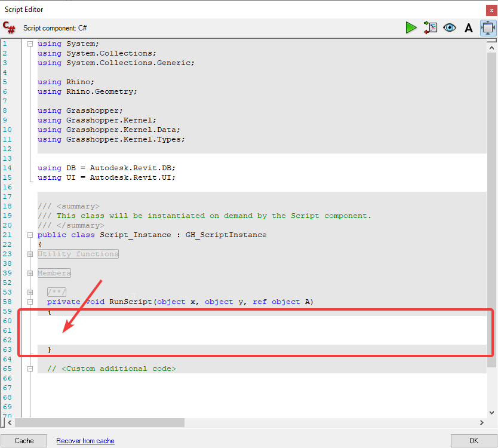
Task: Collapse the using statements block at top
Action: pyautogui.click(x=30, y=44)
